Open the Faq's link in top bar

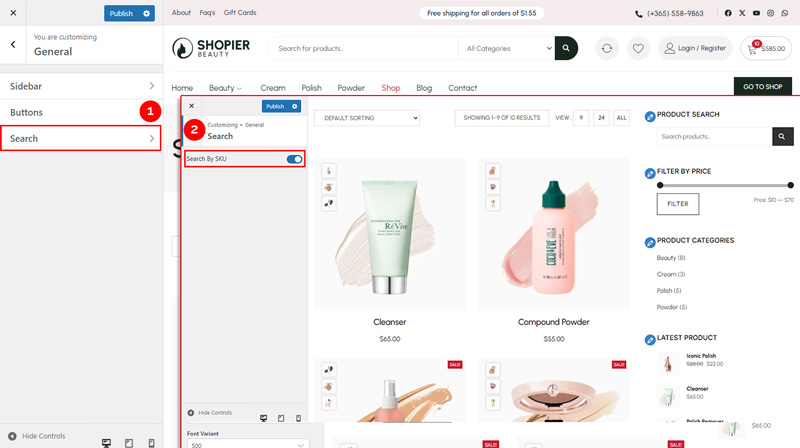point(207,13)
